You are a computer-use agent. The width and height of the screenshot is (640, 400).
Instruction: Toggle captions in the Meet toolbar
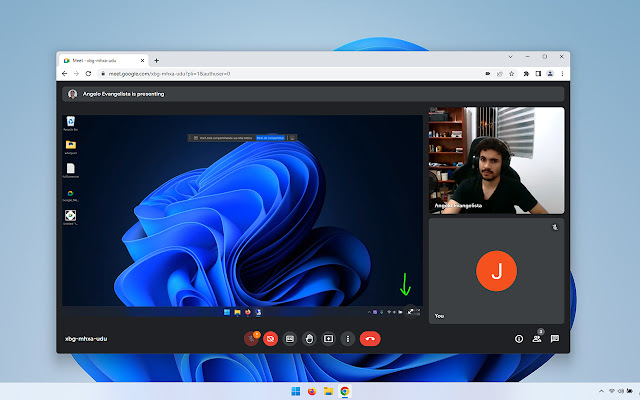click(x=290, y=339)
